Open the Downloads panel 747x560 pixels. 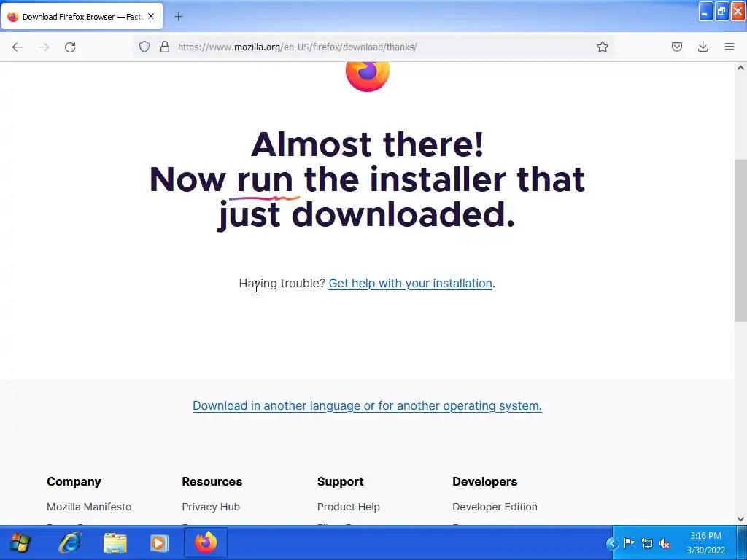703,47
